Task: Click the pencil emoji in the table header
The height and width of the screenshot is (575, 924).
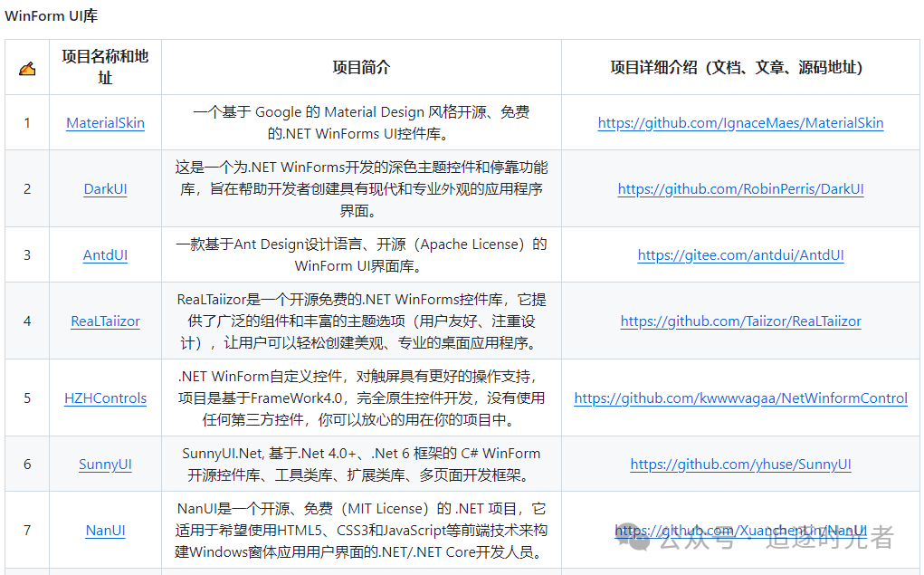Action: [27, 69]
